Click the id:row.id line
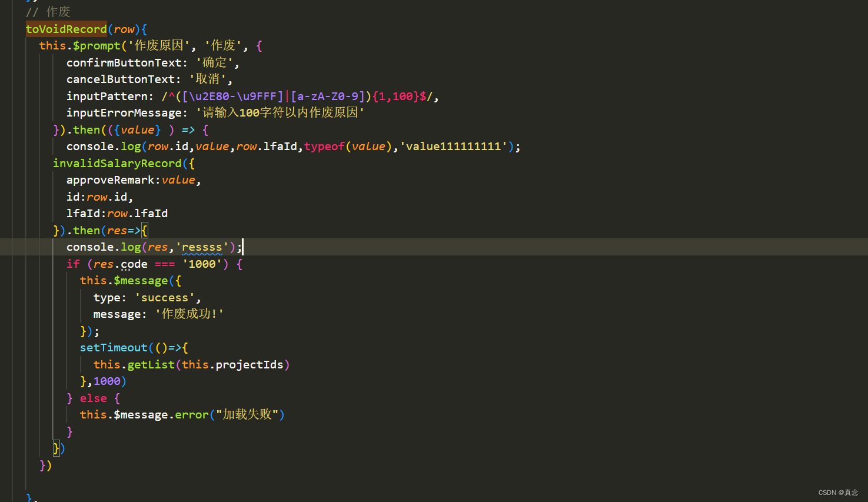This screenshot has height=502, width=868. pos(100,197)
